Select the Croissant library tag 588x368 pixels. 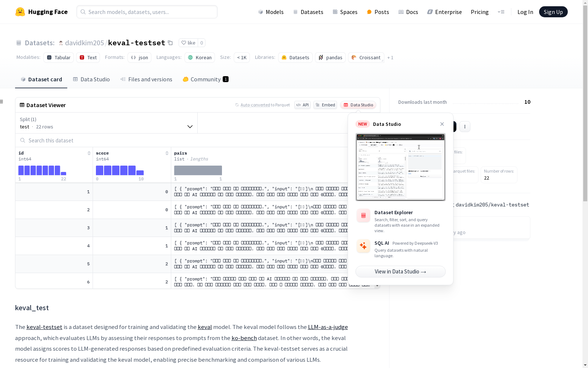[366, 57]
